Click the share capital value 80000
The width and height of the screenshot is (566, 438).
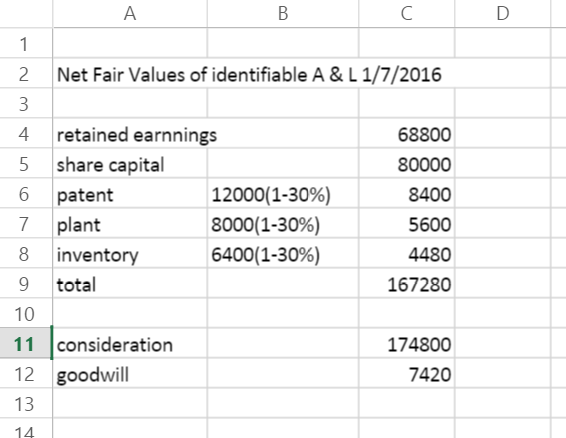[407, 165]
